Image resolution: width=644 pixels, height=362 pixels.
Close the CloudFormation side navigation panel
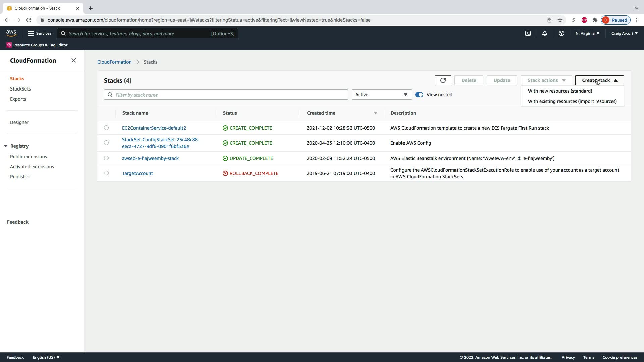[x=74, y=60]
